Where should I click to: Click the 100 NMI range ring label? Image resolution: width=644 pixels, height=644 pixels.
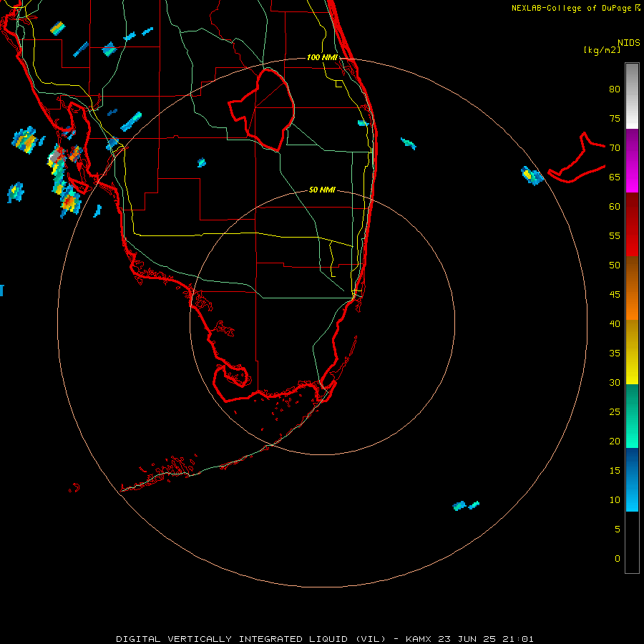coord(323,57)
